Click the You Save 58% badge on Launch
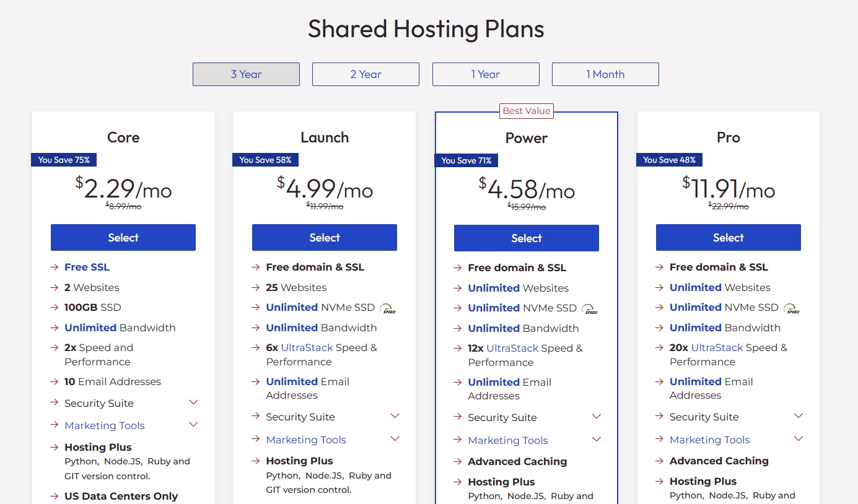The image size is (858, 504). click(x=265, y=160)
